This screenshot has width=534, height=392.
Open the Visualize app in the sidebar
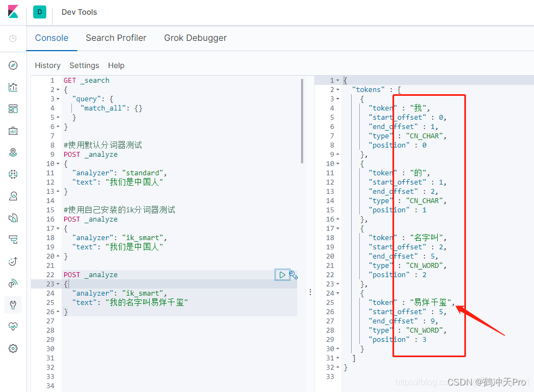coord(13,87)
